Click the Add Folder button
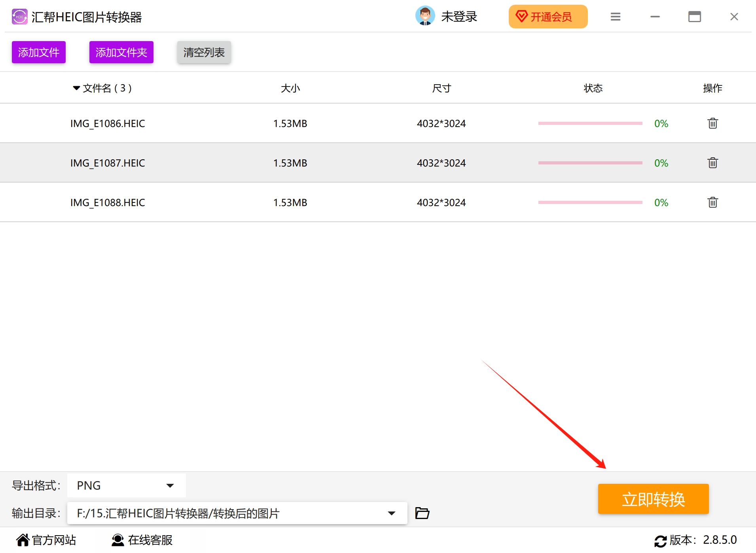Image resolution: width=756 pixels, height=553 pixels. pyautogui.click(x=121, y=52)
